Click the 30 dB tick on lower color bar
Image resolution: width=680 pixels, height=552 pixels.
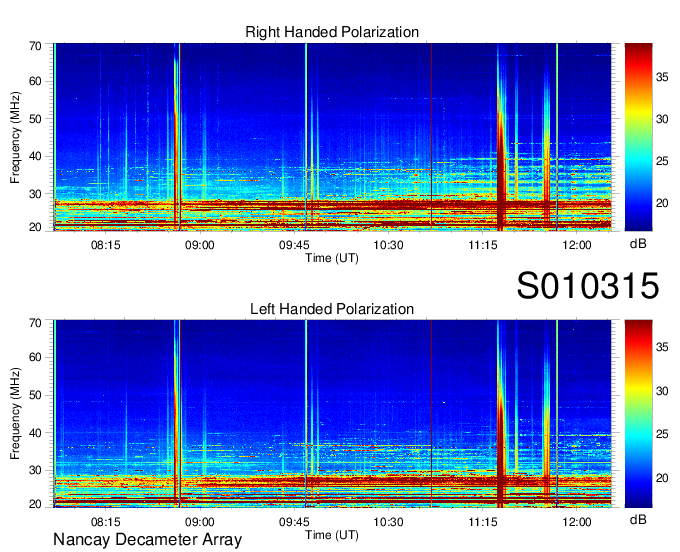[x=662, y=391]
